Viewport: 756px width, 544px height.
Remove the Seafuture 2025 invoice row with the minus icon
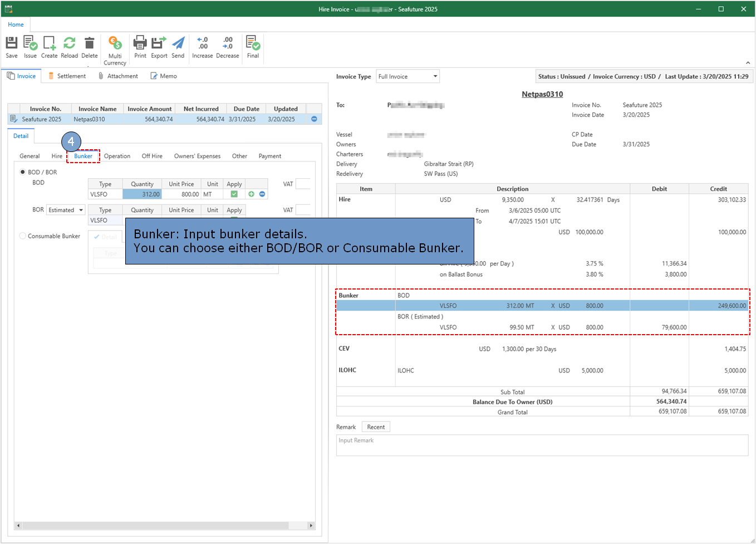coord(314,119)
